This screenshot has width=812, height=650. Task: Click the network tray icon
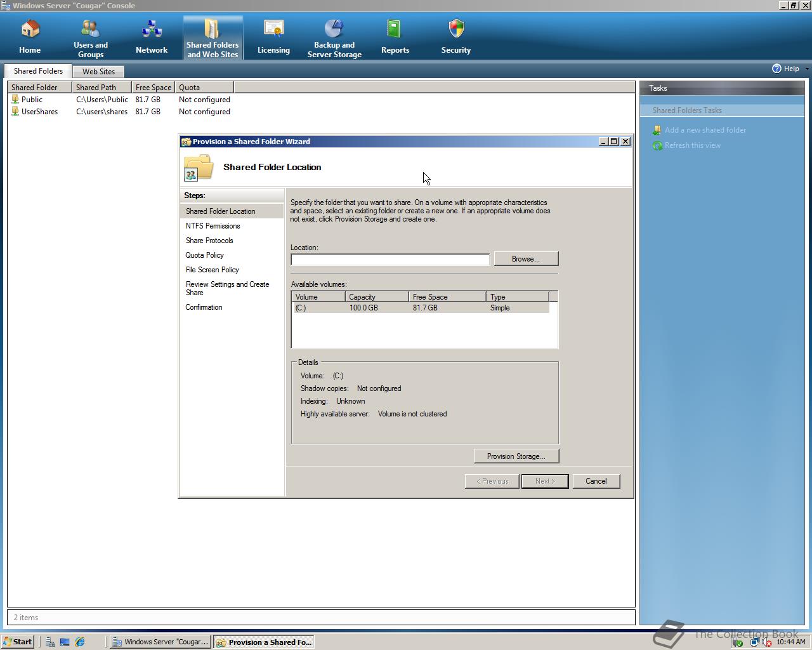pos(754,642)
